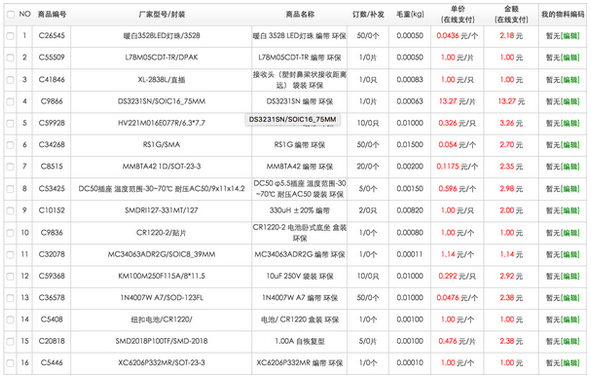Click the DS3231SN/SOIC16_75MM tooltip

click(x=293, y=120)
